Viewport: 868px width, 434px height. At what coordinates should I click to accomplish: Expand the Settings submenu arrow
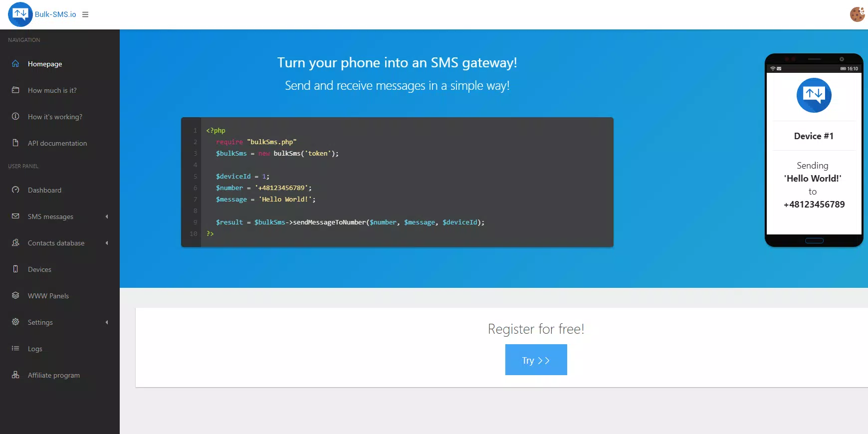point(107,322)
